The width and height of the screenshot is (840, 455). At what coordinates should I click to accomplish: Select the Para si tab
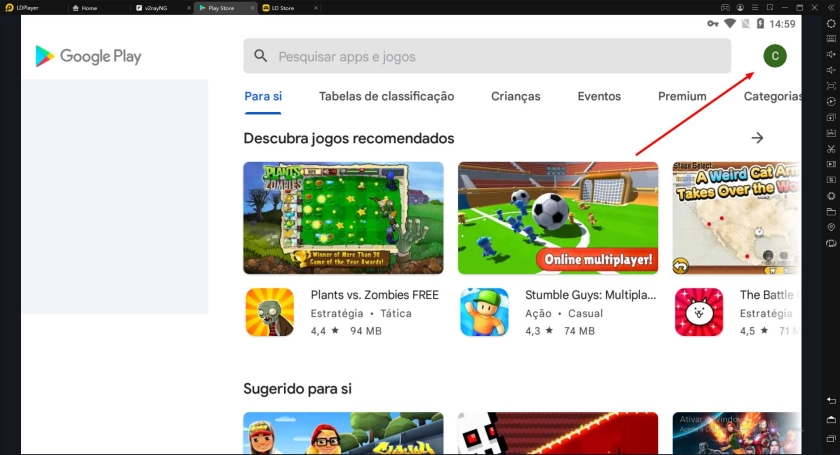(x=263, y=96)
